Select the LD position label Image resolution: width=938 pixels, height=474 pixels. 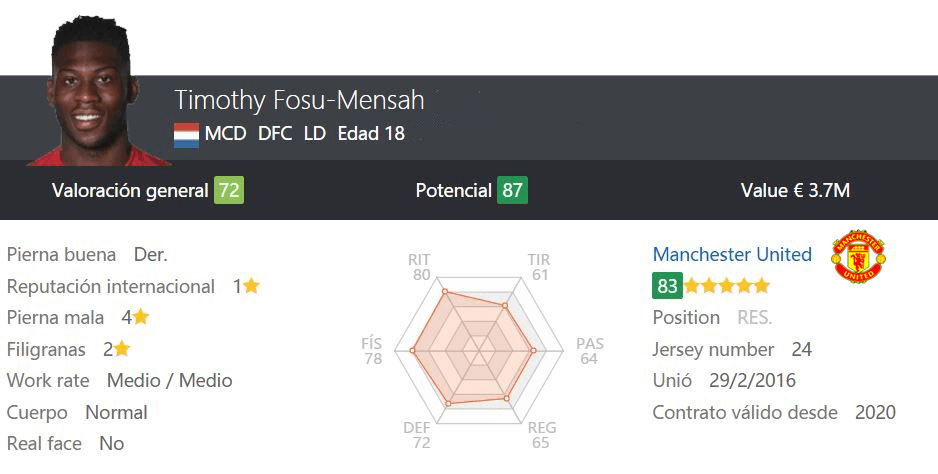tap(315, 133)
